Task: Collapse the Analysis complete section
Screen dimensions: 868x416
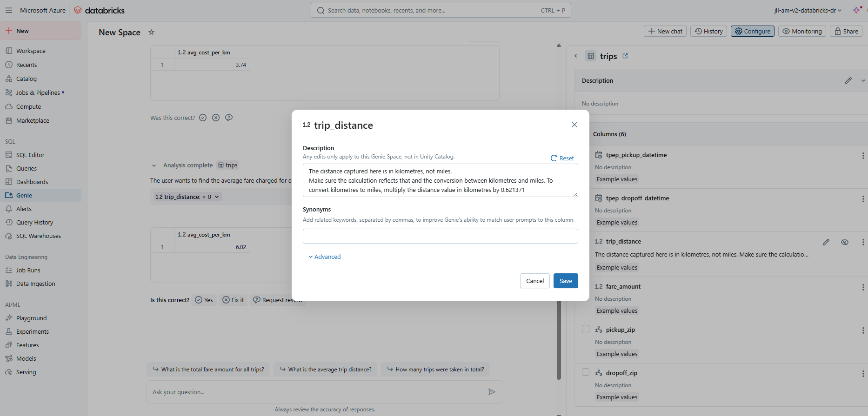Action: 154,165
